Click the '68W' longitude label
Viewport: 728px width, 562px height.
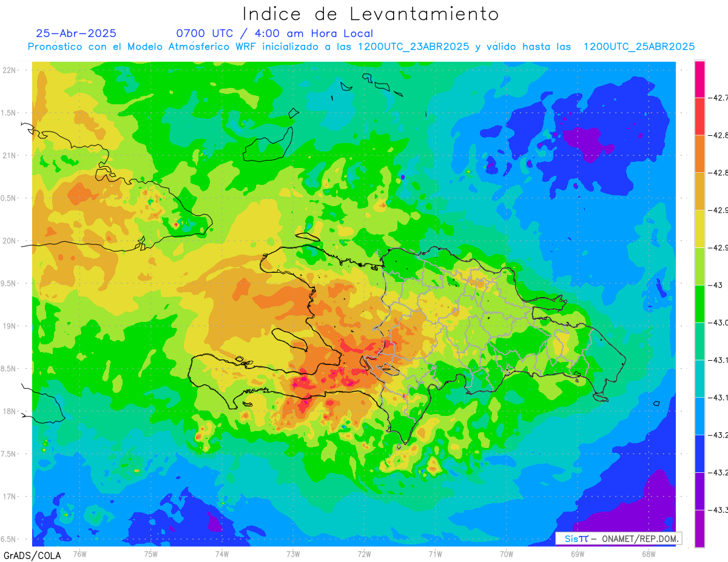pyautogui.click(x=648, y=554)
